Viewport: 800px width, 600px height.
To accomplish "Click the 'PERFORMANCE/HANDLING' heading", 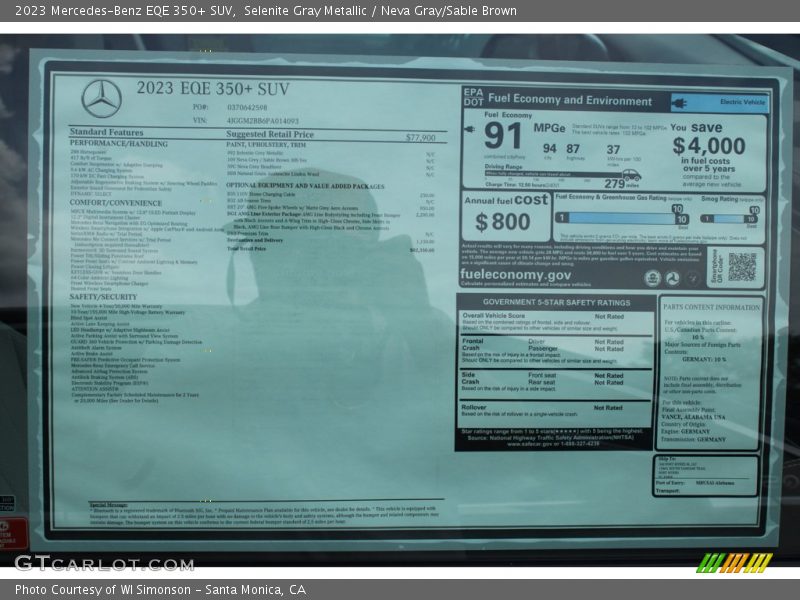I will pyautogui.click(x=119, y=144).
